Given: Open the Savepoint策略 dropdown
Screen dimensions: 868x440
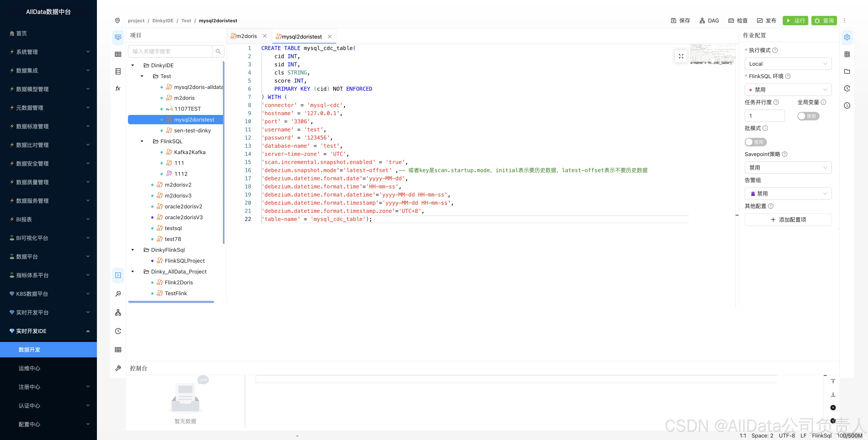Looking at the screenshot, I should (788, 168).
